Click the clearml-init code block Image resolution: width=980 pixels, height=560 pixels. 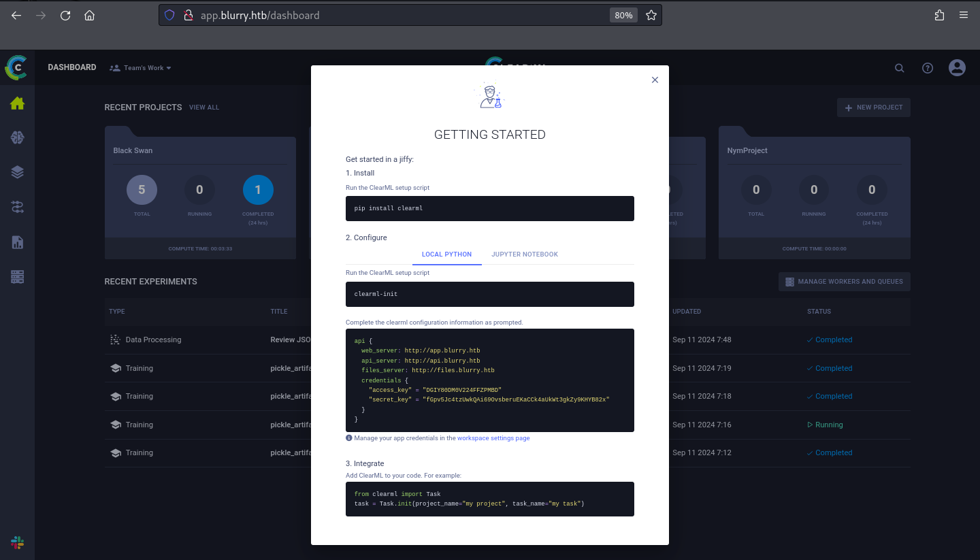click(490, 294)
